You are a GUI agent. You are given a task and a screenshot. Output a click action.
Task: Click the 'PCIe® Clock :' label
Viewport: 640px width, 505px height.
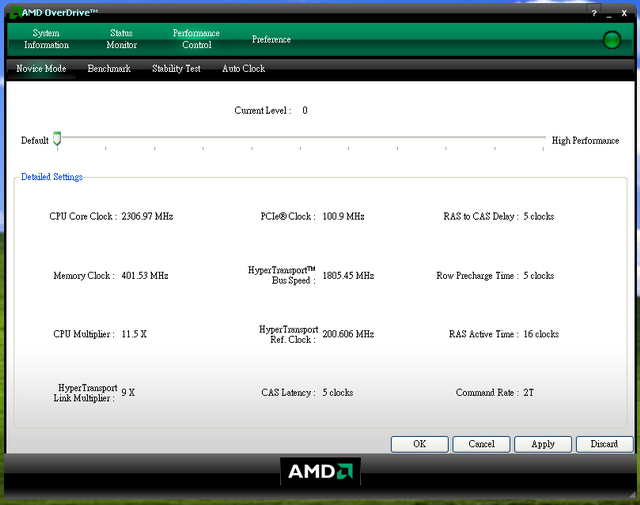tap(288, 216)
